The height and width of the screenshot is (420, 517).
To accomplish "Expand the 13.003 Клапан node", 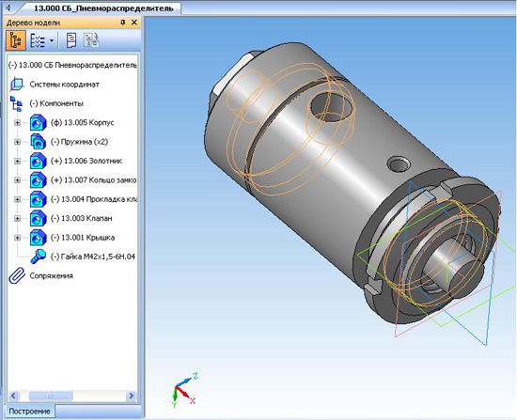I will coord(17,218).
